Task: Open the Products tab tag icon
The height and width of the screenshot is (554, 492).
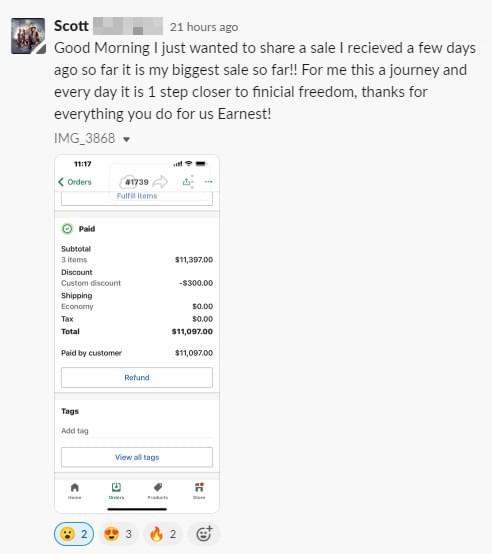Action: click(158, 488)
